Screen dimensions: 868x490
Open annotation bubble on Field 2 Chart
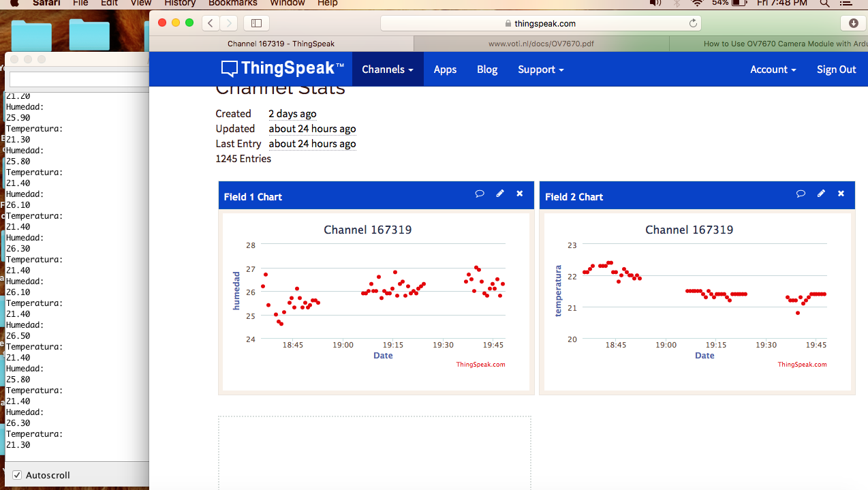click(x=801, y=194)
